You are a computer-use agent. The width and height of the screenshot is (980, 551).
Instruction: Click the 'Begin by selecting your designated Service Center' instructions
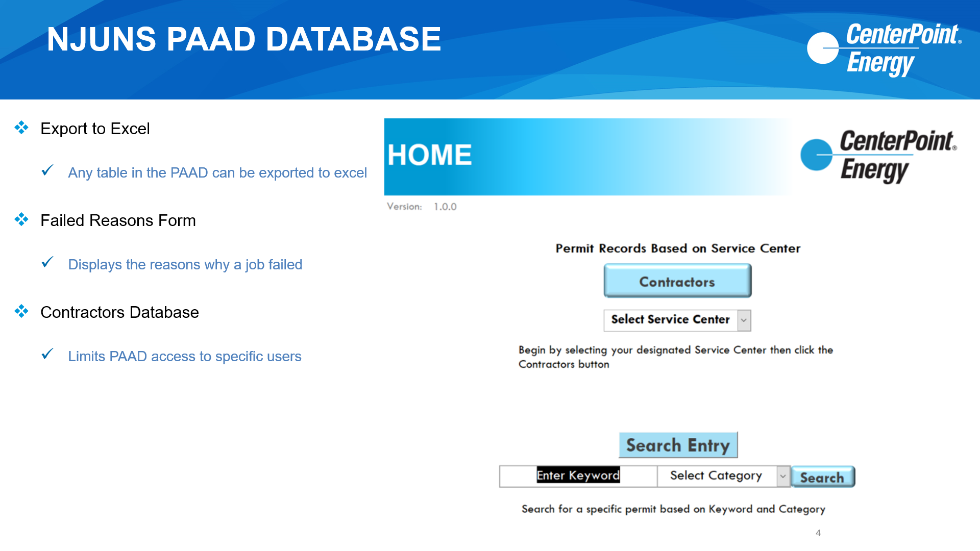coord(676,357)
